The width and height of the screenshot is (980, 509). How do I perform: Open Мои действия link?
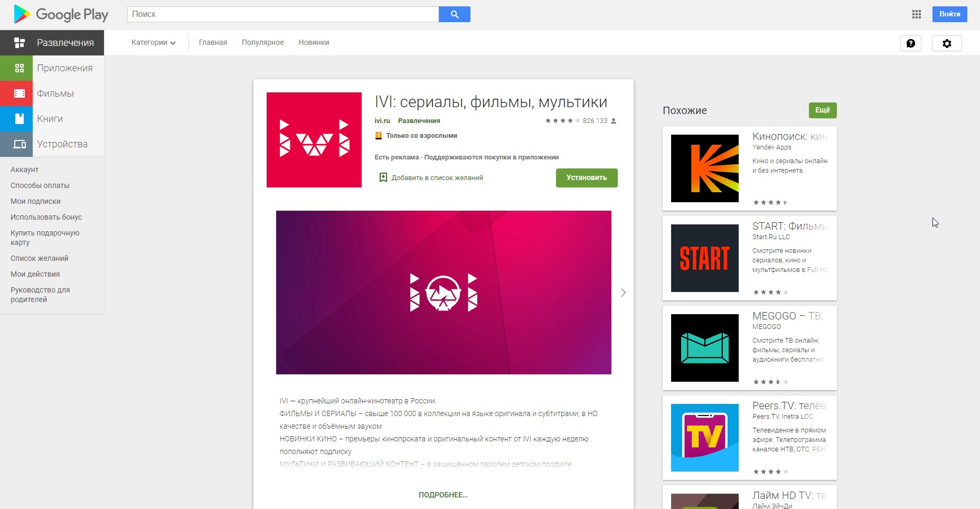[35, 274]
